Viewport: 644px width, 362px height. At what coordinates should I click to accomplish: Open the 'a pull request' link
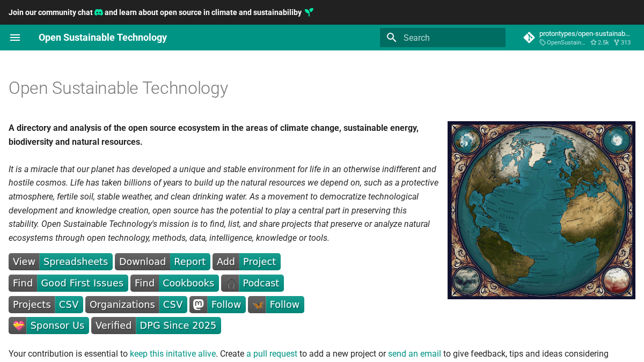(x=272, y=354)
